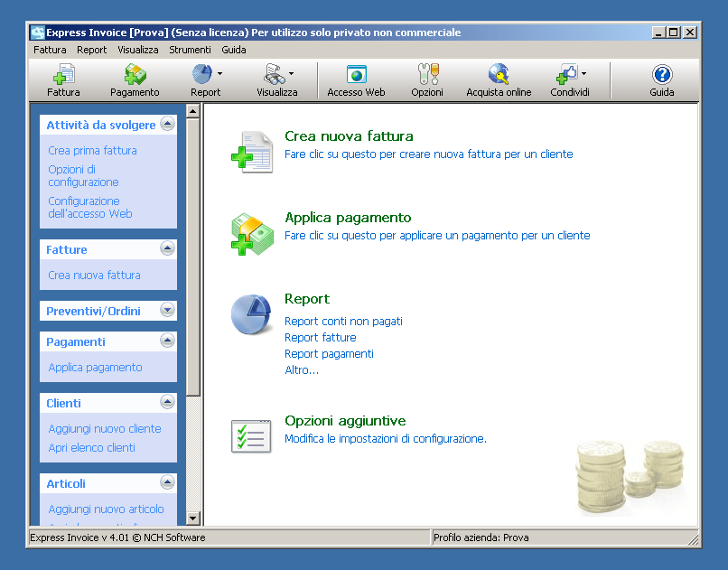Expand the Preventivi/Ordini section

pyautogui.click(x=167, y=310)
